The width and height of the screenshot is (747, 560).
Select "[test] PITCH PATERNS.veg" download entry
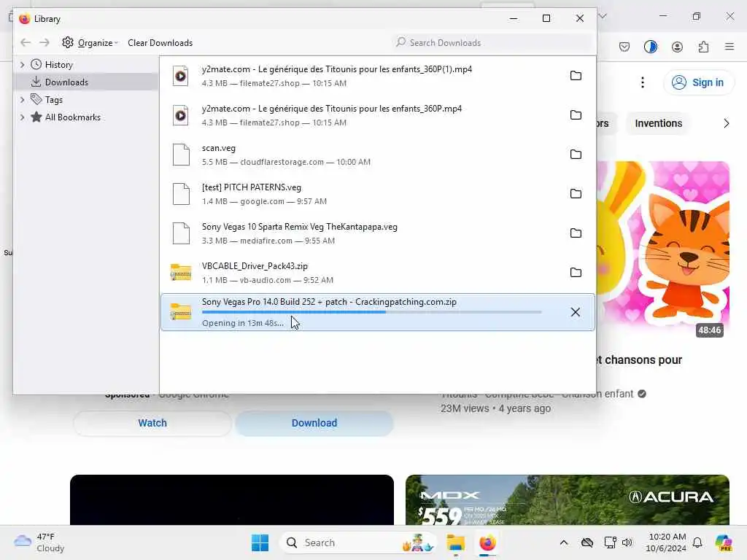(376, 194)
